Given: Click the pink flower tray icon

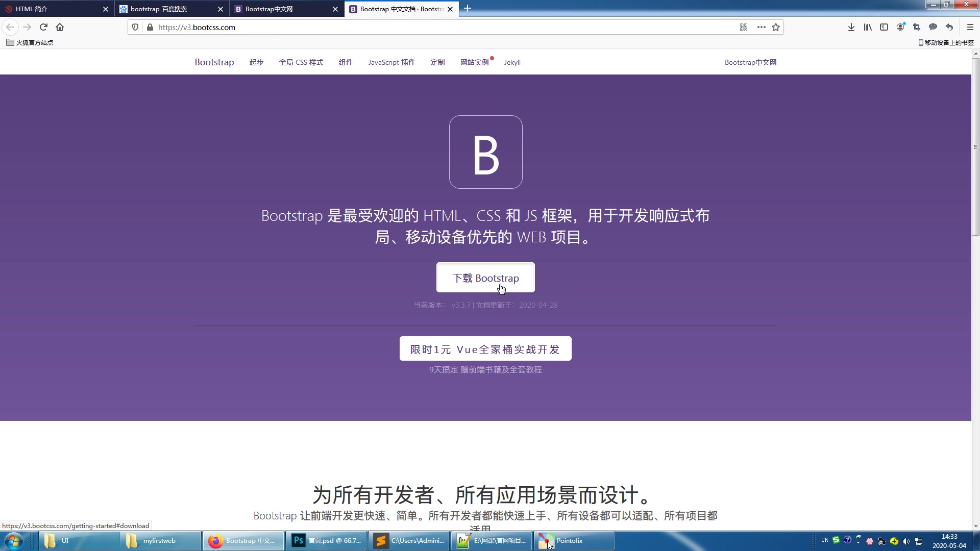Looking at the screenshot, I should (870, 541).
